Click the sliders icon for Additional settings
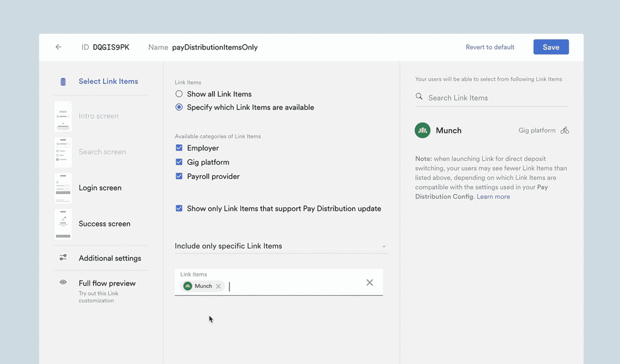The width and height of the screenshot is (620, 364). coord(63,257)
